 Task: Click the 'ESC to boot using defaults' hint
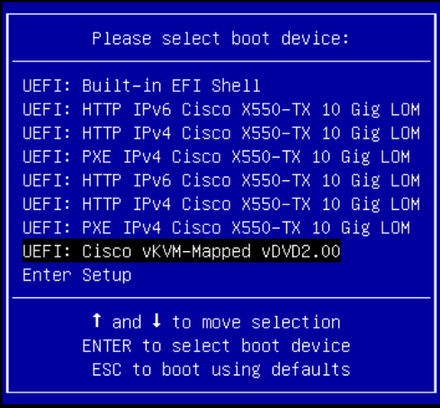(x=221, y=370)
